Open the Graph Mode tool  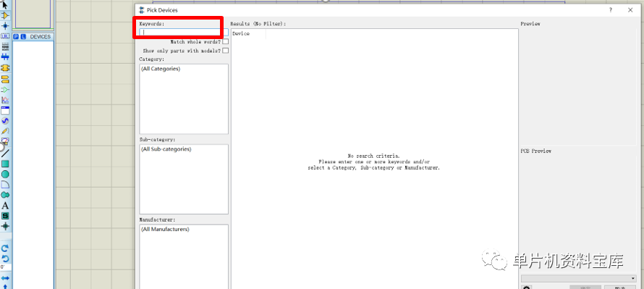pos(5,100)
